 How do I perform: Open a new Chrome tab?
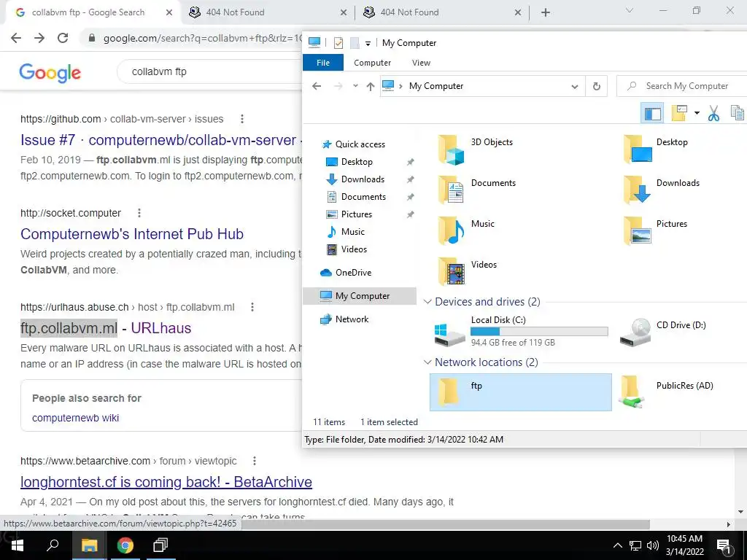(x=546, y=13)
